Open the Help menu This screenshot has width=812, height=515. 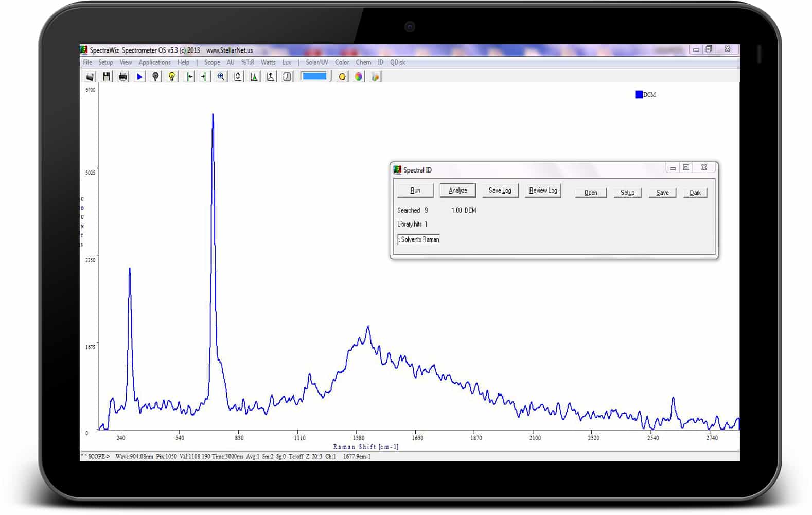[183, 62]
